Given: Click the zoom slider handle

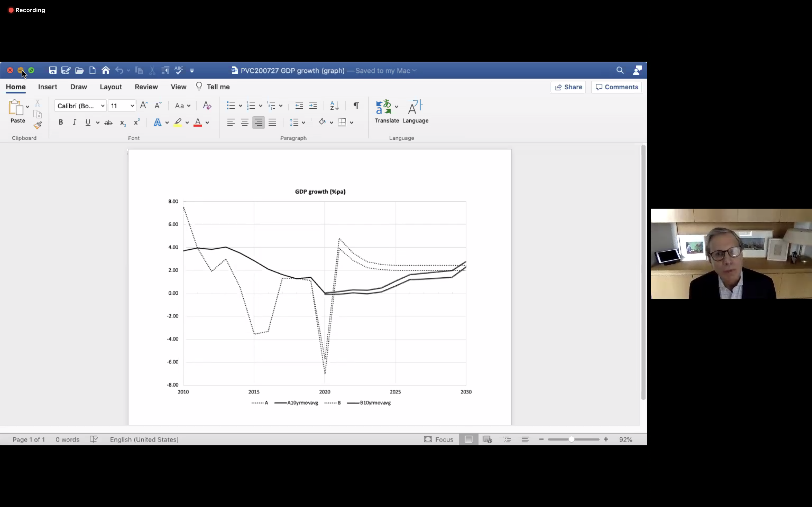Looking at the screenshot, I should click(571, 439).
